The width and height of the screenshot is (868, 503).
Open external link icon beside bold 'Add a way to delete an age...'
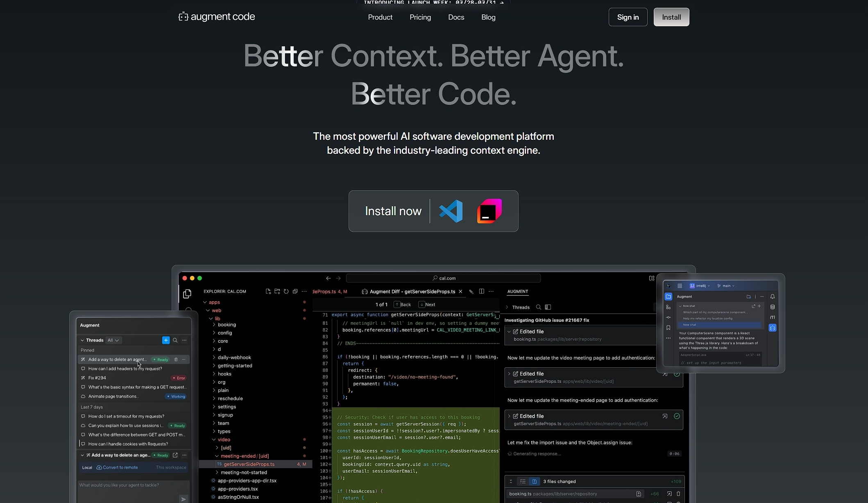pos(175,455)
